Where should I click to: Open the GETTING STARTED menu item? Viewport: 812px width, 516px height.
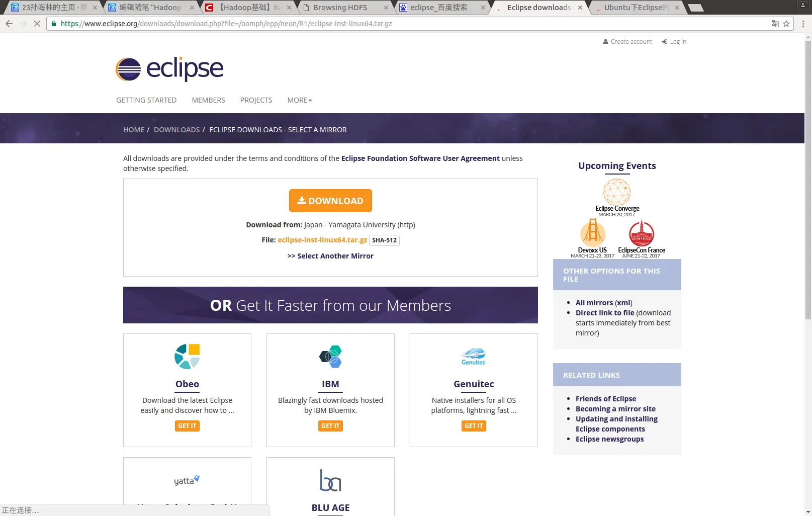coord(146,100)
